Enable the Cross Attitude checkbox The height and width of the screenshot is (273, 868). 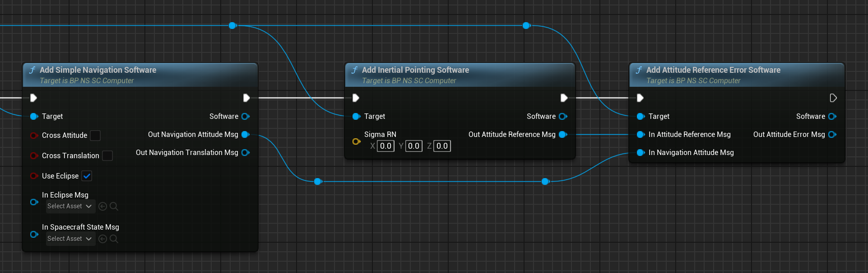click(x=95, y=136)
